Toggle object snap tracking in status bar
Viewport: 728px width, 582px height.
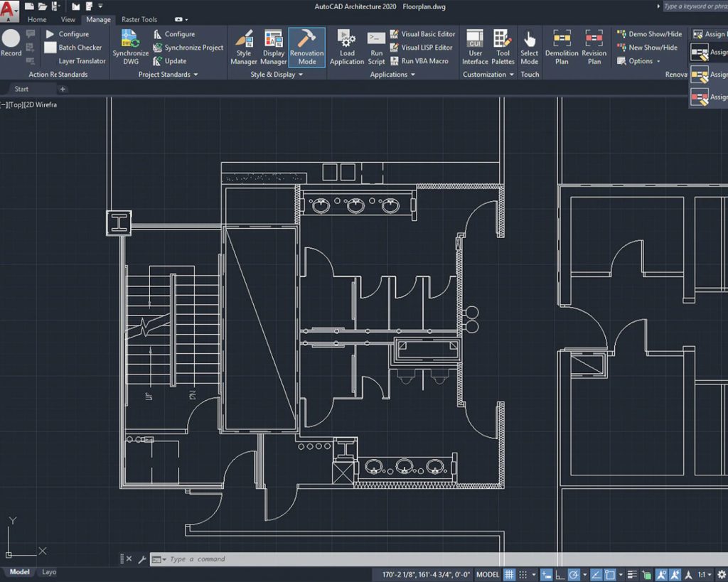596,575
